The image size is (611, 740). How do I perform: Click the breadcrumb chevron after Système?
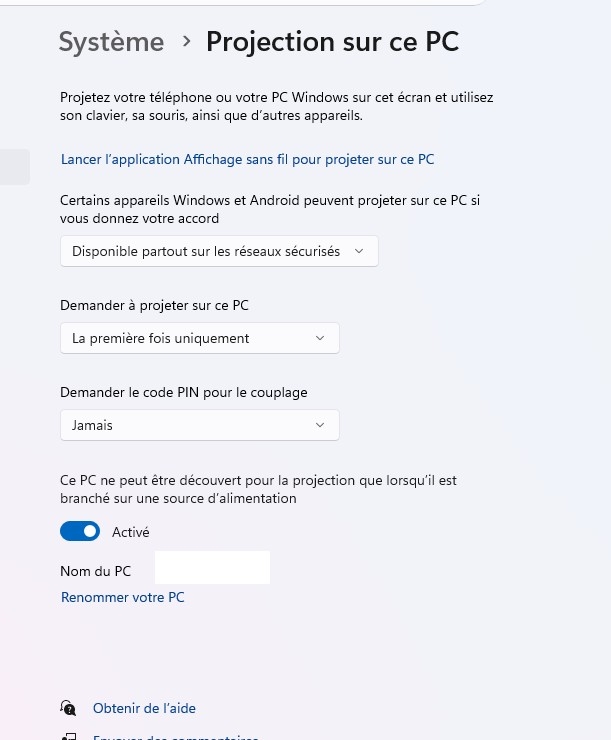(186, 42)
